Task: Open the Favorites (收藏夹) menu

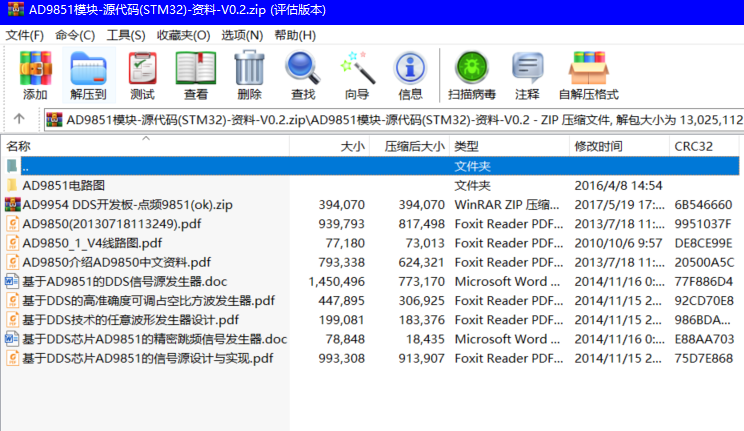Action: coord(183,35)
